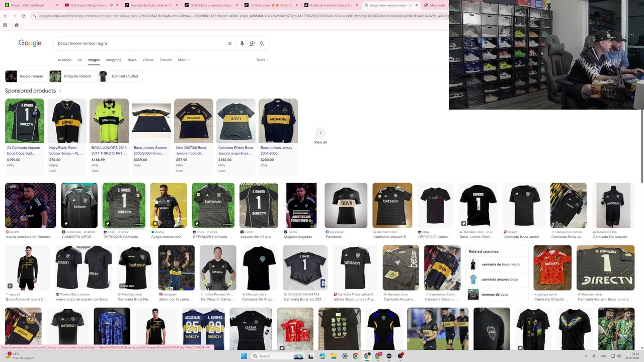Select the Chiquito romero filter chip

point(72,76)
